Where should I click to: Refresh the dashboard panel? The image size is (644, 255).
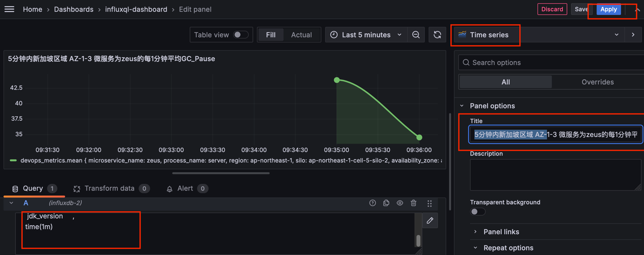tap(437, 35)
